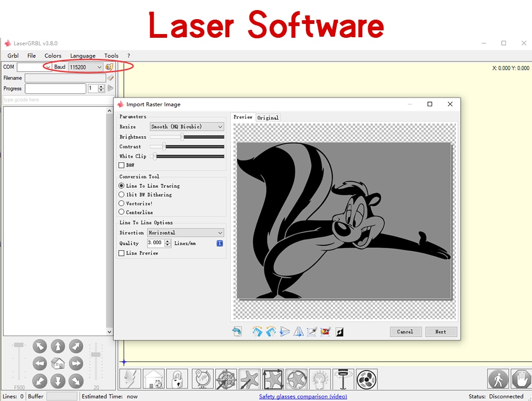The height and width of the screenshot is (401, 532).
Task: Click the raised hand feed hold icon
Action: [521, 379]
